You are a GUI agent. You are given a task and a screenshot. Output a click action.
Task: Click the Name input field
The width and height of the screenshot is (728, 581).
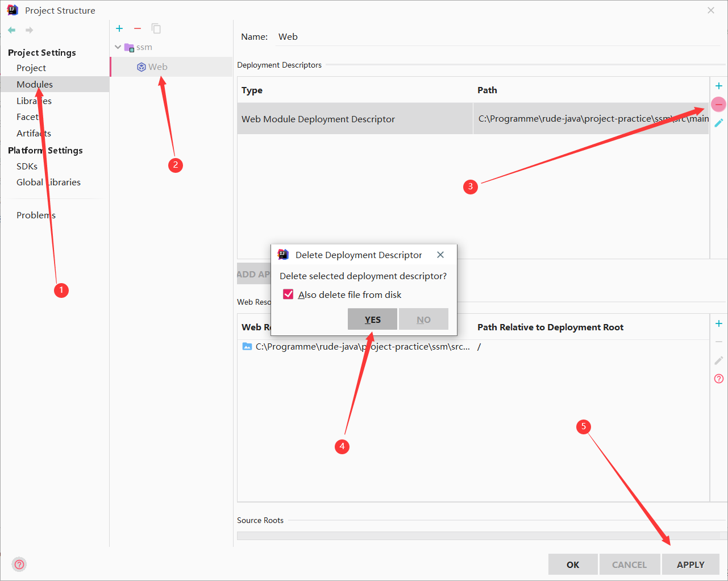[x=498, y=37]
